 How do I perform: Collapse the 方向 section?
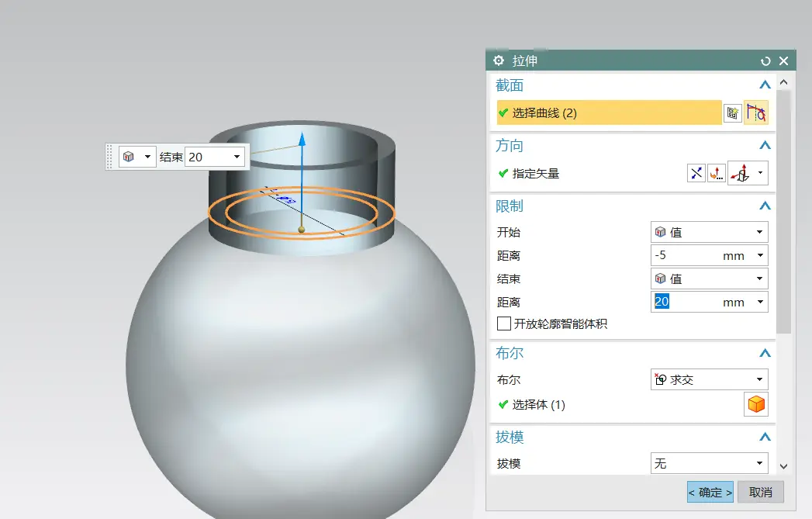765,146
